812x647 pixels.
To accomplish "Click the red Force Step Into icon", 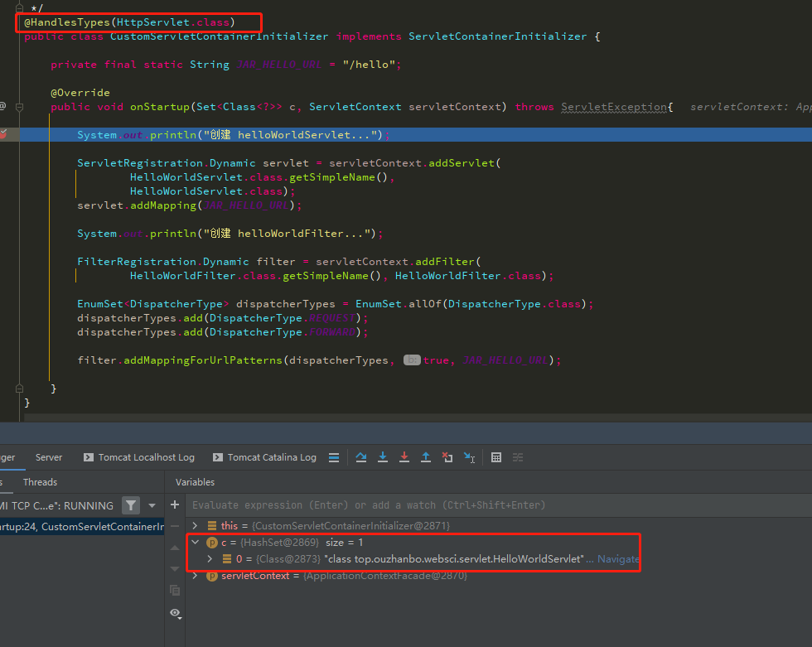I will point(404,457).
